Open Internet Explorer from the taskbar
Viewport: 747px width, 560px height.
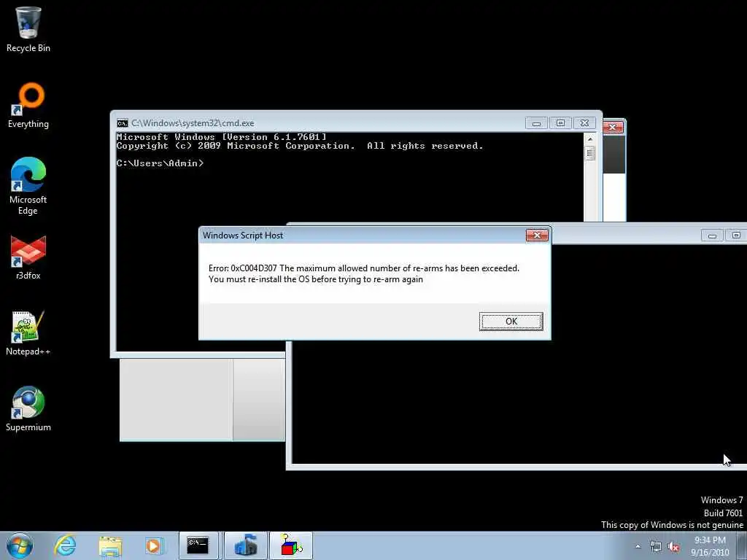65,545
